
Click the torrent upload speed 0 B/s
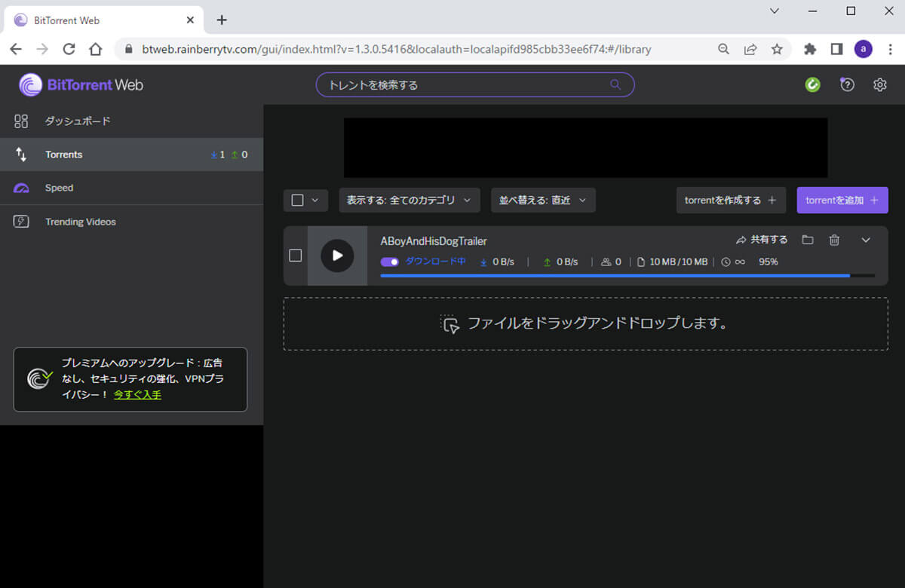pos(567,262)
